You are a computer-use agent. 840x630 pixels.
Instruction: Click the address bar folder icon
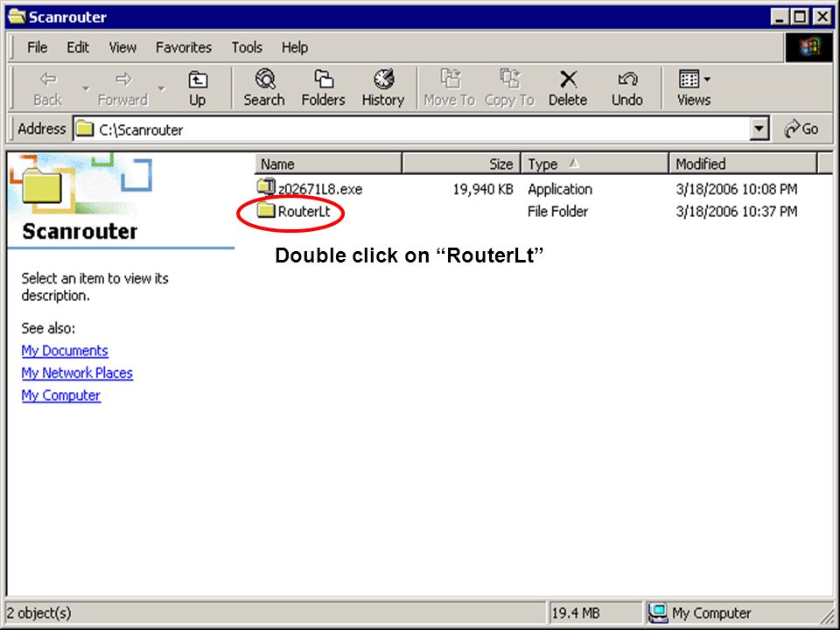(84, 129)
